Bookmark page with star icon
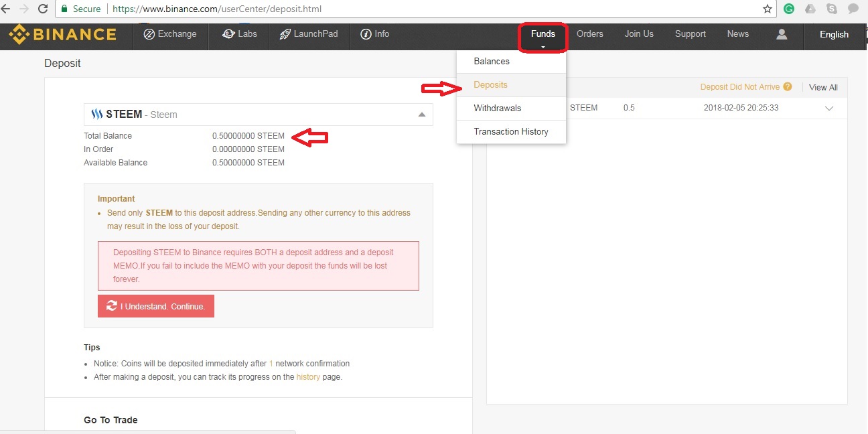This screenshot has height=434, width=868. point(768,9)
